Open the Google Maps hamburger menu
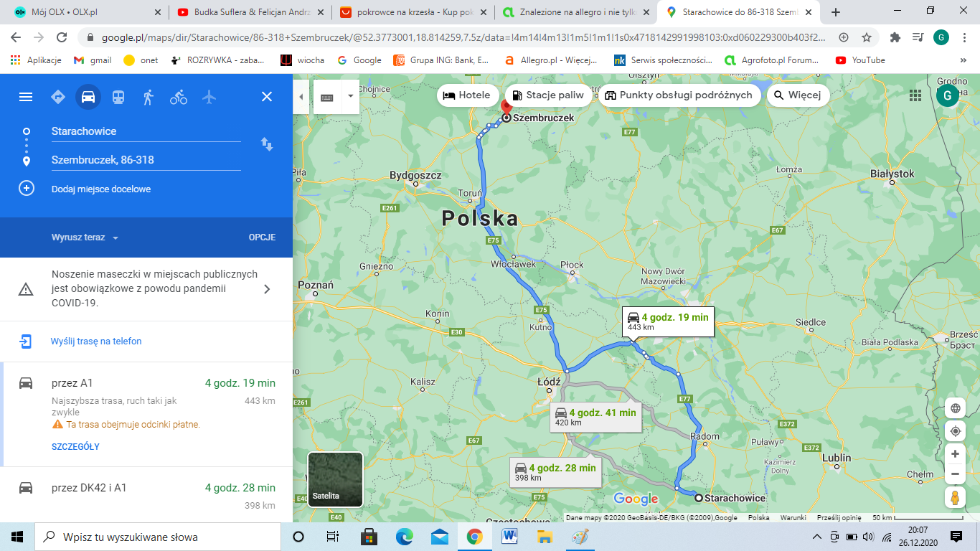 [26, 97]
